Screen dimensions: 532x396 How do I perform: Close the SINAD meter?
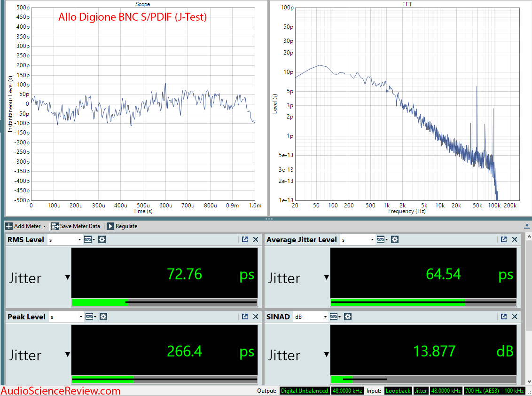point(515,317)
